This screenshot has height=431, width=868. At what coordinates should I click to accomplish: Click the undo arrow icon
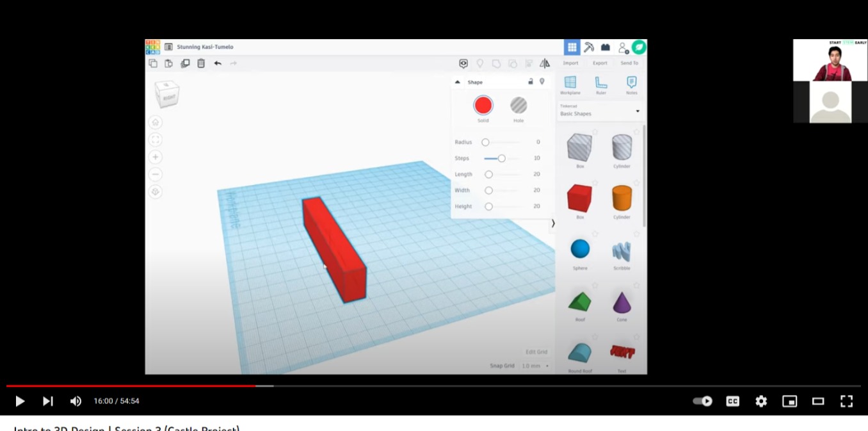(218, 63)
